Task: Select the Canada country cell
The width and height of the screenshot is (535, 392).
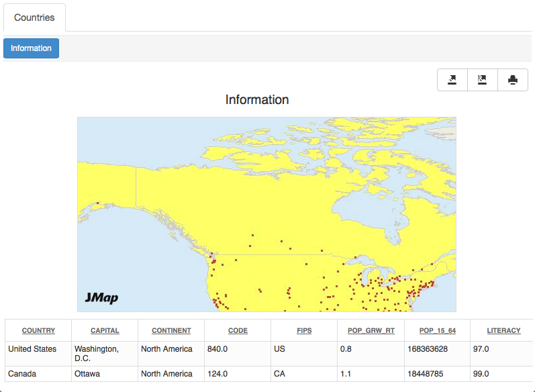Action: (22, 374)
